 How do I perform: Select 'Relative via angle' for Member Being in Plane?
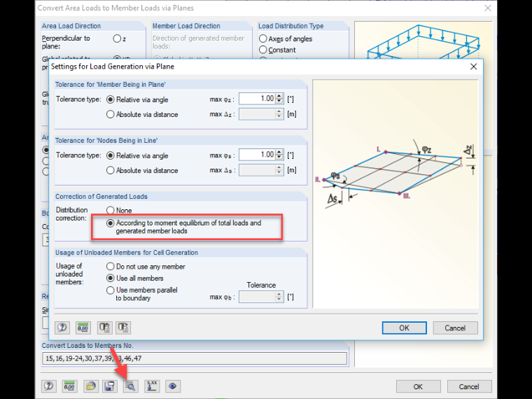coord(111,99)
